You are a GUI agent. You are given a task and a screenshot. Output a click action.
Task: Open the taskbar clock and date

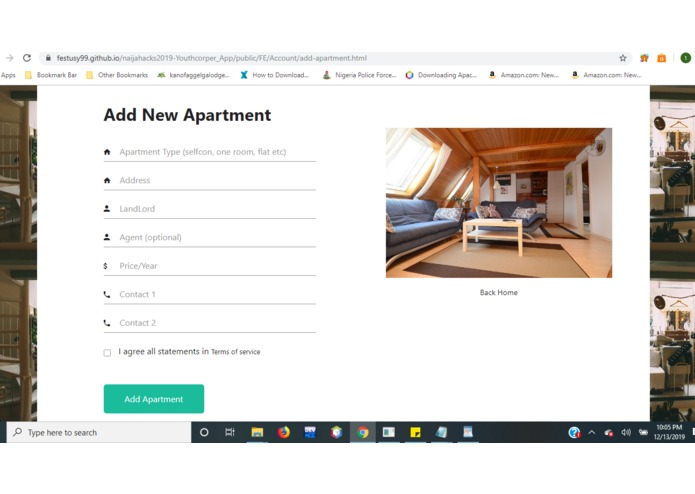click(669, 432)
